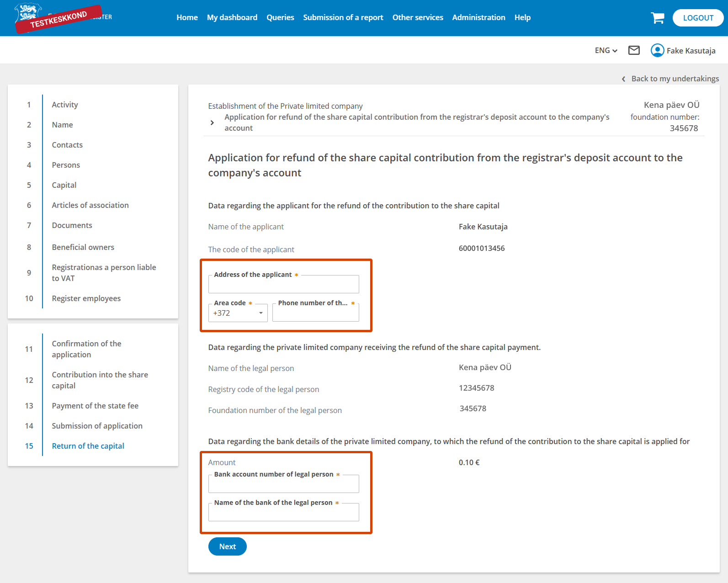
Task: Click the applicant code 60001013456
Action: [482, 248]
